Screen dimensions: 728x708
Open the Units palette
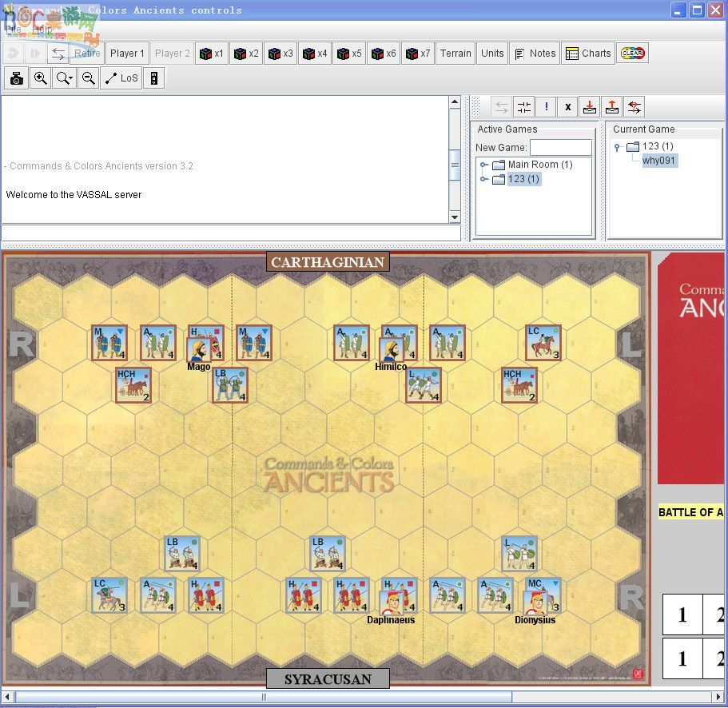(492, 54)
